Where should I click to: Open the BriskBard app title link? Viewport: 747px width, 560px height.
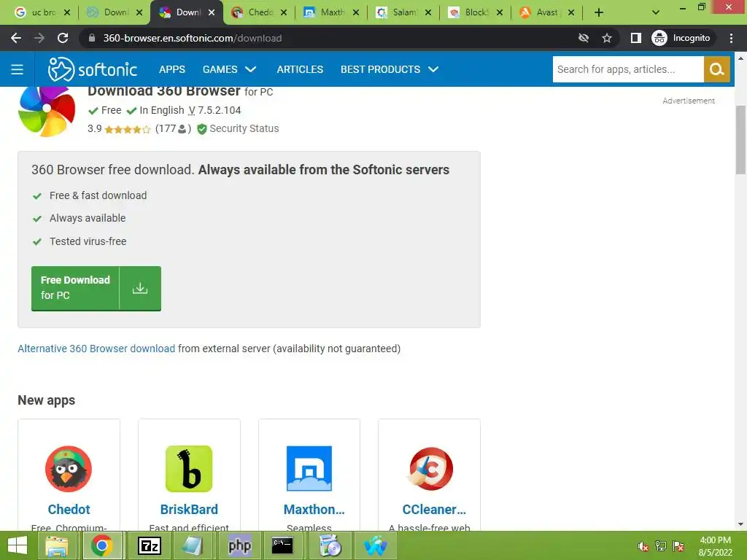[x=189, y=510]
